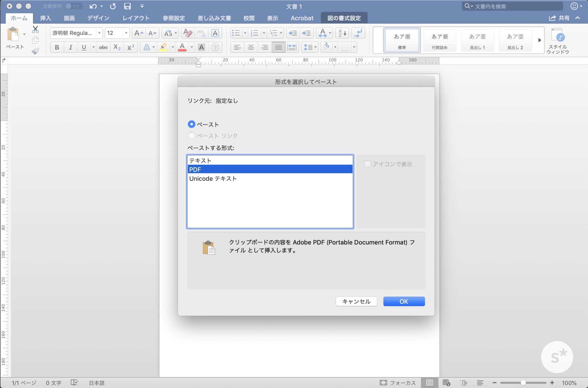Apply red font color swatch
Screen dimensions: 588x388
pos(182,47)
